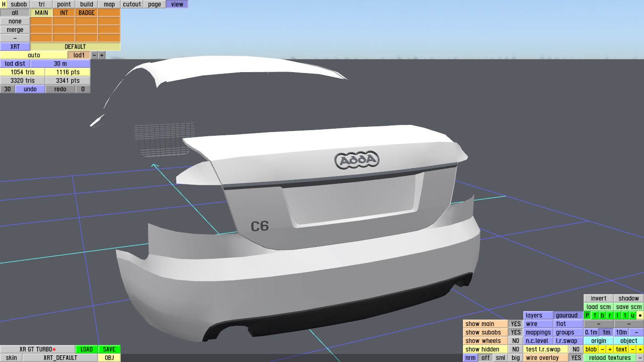Toggle the show subobs YES option

[516, 332]
